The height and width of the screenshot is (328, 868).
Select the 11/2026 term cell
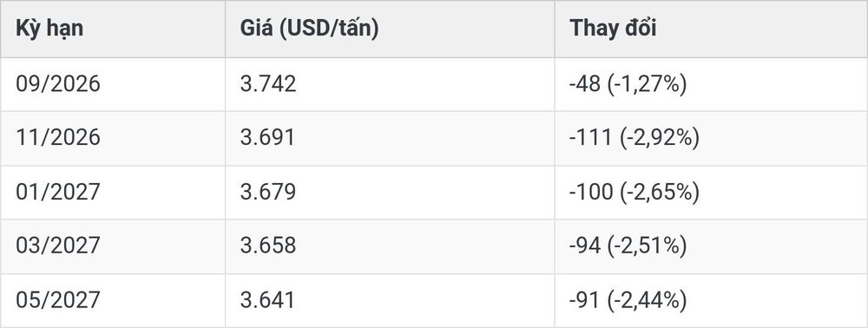pyautogui.click(x=58, y=138)
